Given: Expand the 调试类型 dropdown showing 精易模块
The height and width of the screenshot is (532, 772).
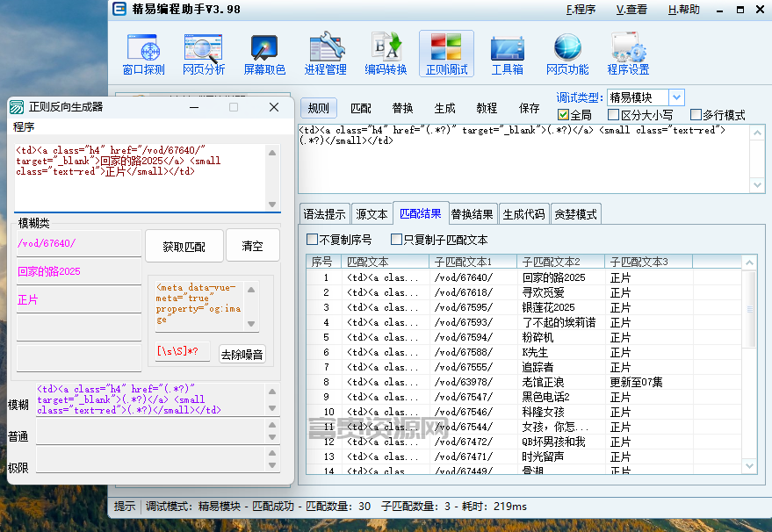Looking at the screenshot, I should click(x=677, y=97).
